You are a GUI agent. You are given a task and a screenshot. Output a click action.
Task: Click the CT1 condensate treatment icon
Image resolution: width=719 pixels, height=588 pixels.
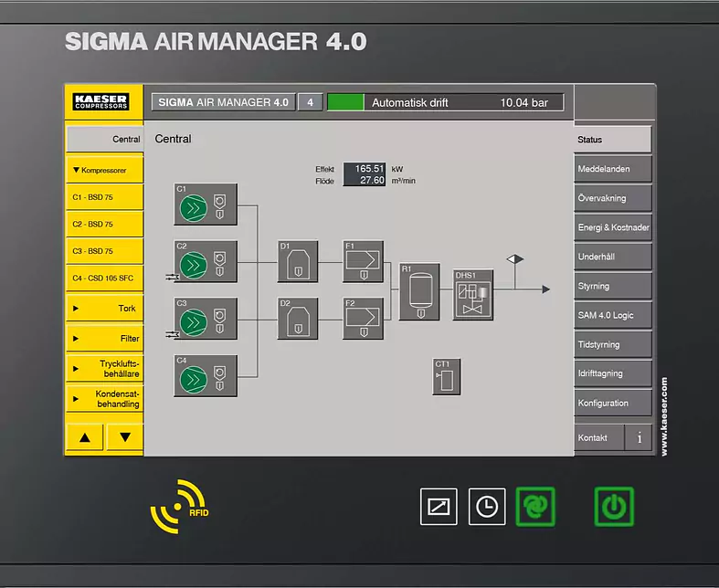[x=446, y=376]
